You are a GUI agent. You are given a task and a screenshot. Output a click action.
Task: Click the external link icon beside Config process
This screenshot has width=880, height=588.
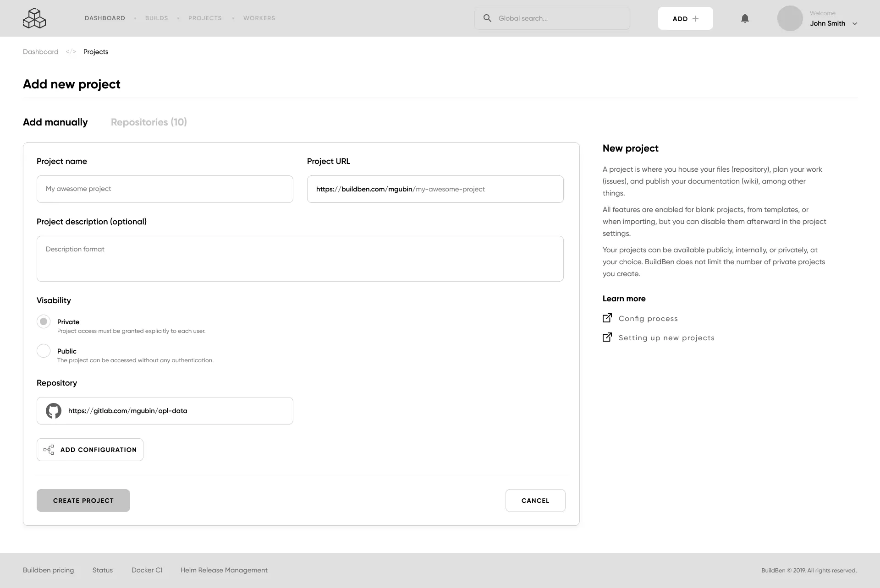[x=607, y=317]
